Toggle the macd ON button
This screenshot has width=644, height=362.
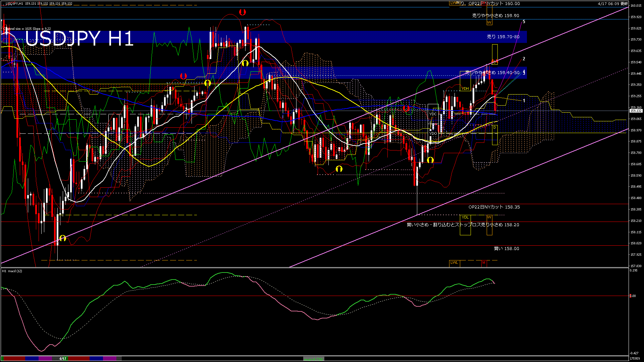tap(314, 359)
